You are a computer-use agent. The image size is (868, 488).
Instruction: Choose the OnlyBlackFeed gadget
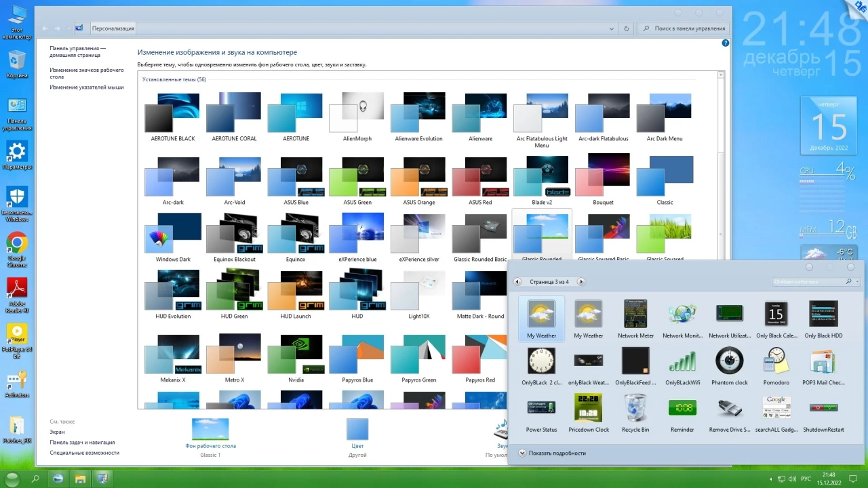635,367
